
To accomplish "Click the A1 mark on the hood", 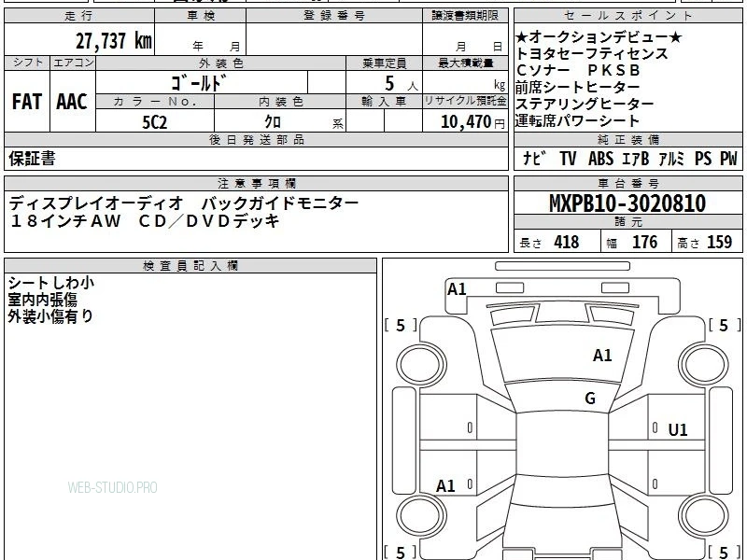I will click(602, 356).
